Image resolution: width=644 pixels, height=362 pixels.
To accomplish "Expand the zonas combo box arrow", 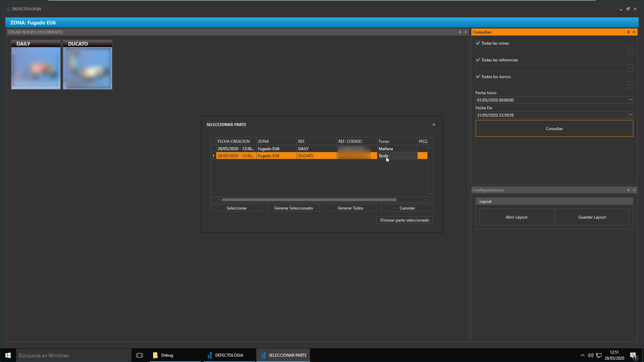I will point(630,51).
